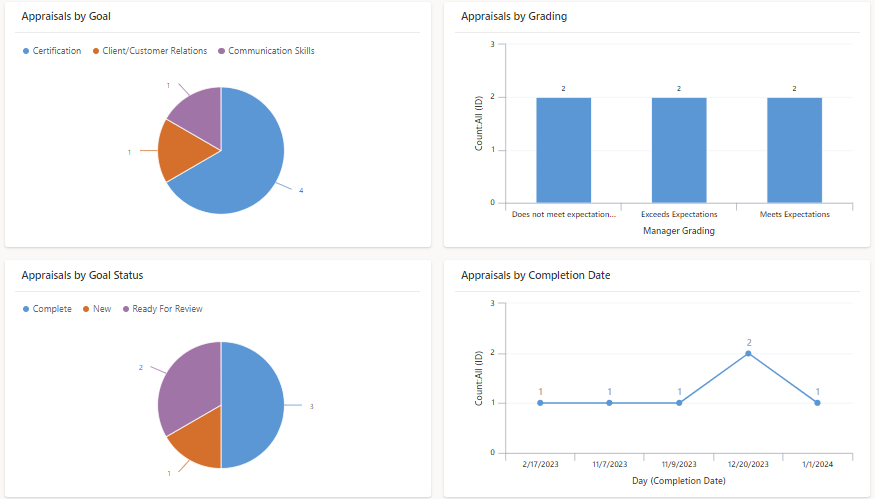Toggle the Client/Customer Relations legend item

point(150,51)
